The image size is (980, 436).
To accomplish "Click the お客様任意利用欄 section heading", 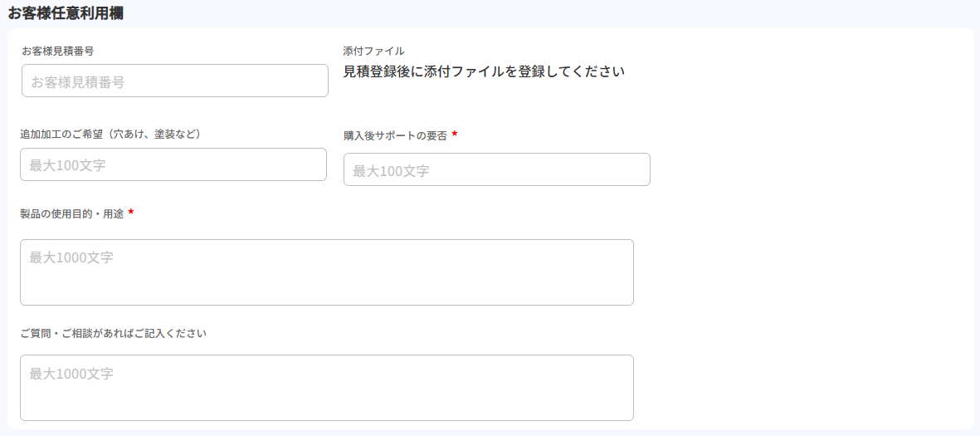I will (66, 13).
